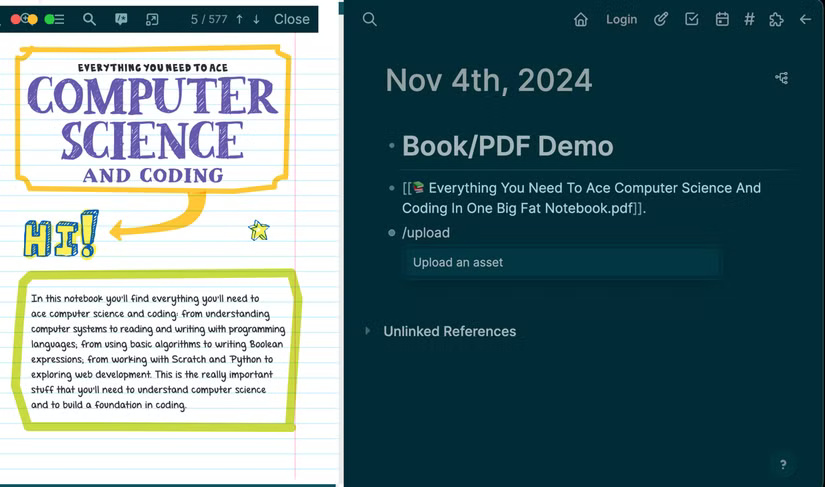825x487 pixels.
Task: Open the page graph hierarchy icon
Action: click(x=781, y=78)
